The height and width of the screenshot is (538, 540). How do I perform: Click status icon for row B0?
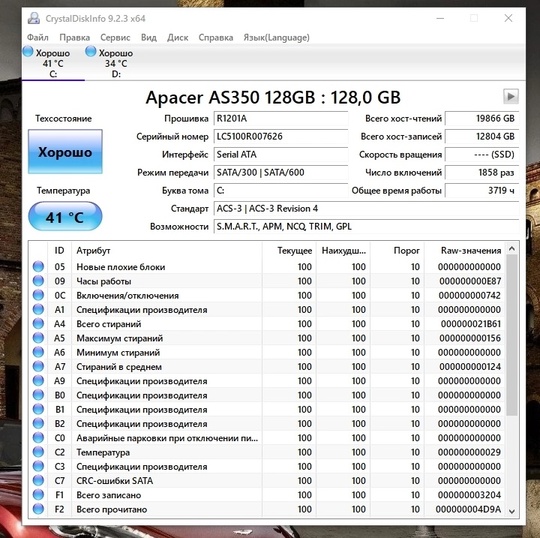[x=38, y=395]
